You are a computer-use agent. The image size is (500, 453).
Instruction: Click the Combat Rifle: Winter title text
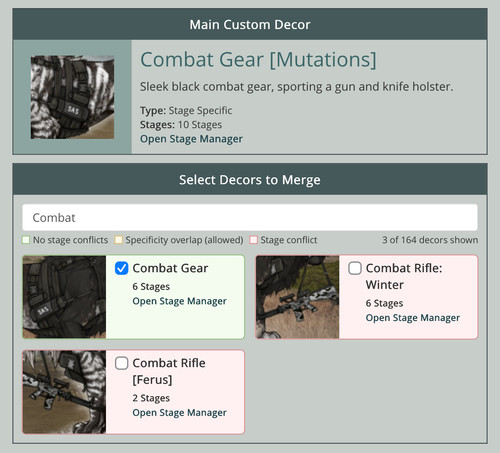404,276
